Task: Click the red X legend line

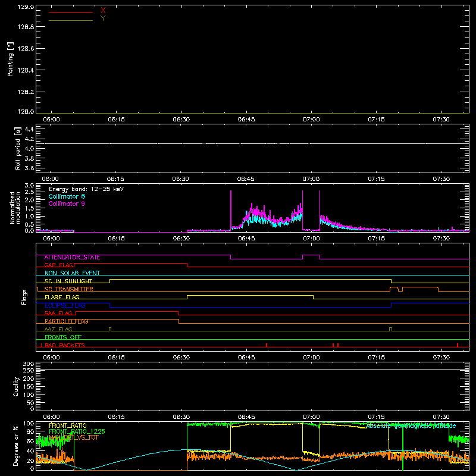Action: [x=71, y=12]
